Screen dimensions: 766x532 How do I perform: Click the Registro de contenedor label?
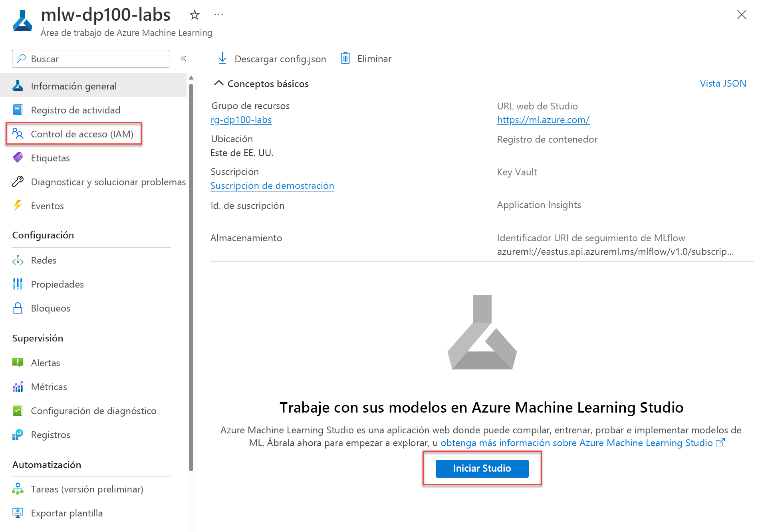point(547,139)
